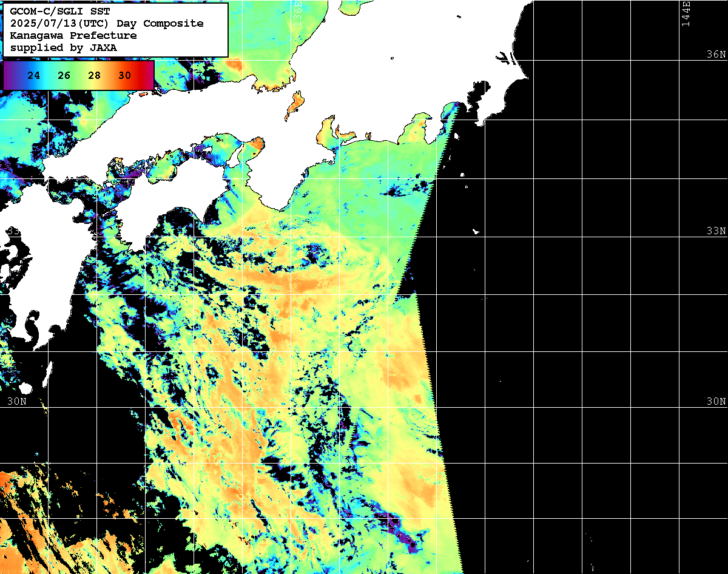Viewport: 728px width, 574px height.
Task: Click the 30N latitude label at left edge
Action: 17,402
